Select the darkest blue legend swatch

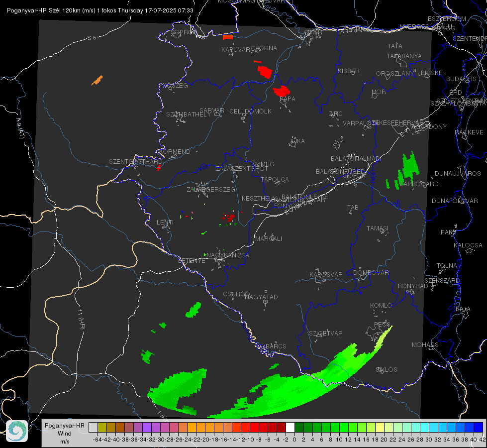pos(479,428)
